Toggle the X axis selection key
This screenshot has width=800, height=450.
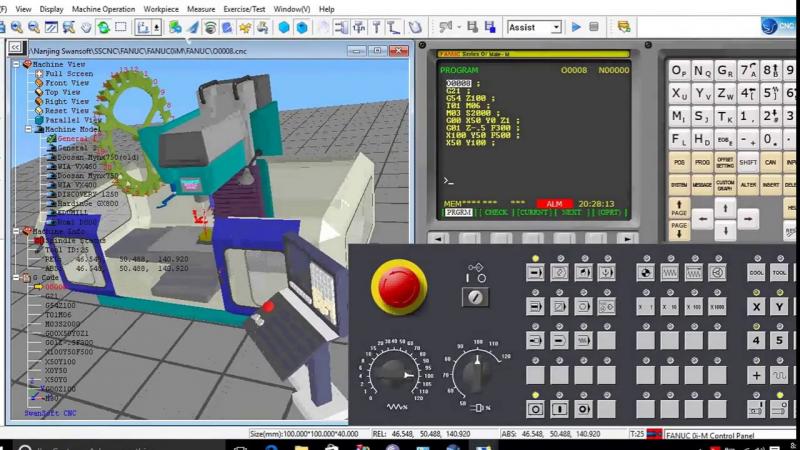coord(756,307)
